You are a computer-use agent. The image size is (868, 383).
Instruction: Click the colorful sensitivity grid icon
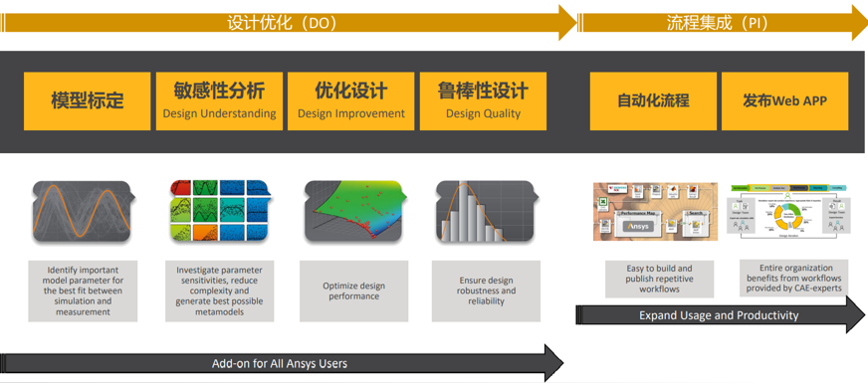[x=221, y=209]
